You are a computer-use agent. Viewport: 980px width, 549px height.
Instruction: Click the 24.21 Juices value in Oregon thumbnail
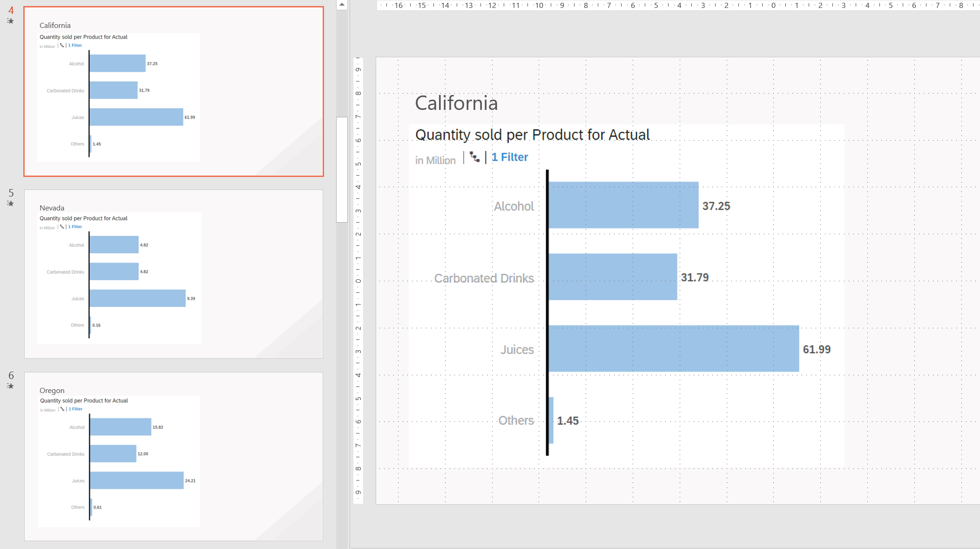(x=190, y=481)
